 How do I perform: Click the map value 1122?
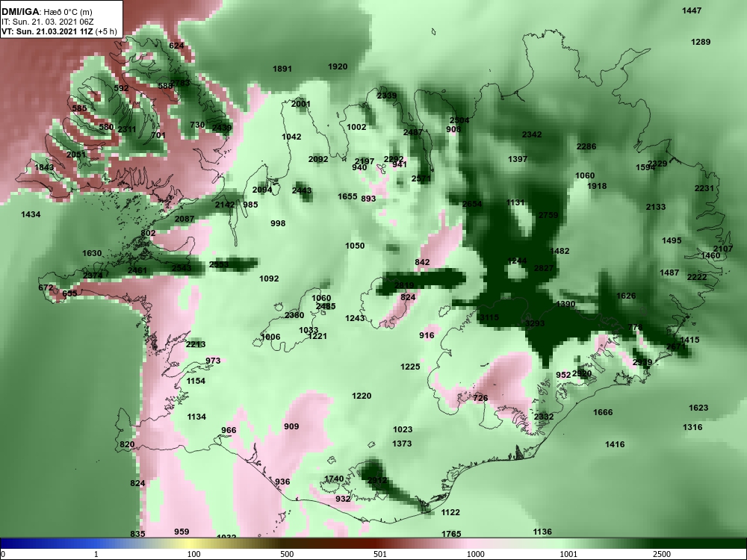pyautogui.click(x=450, y=512)
